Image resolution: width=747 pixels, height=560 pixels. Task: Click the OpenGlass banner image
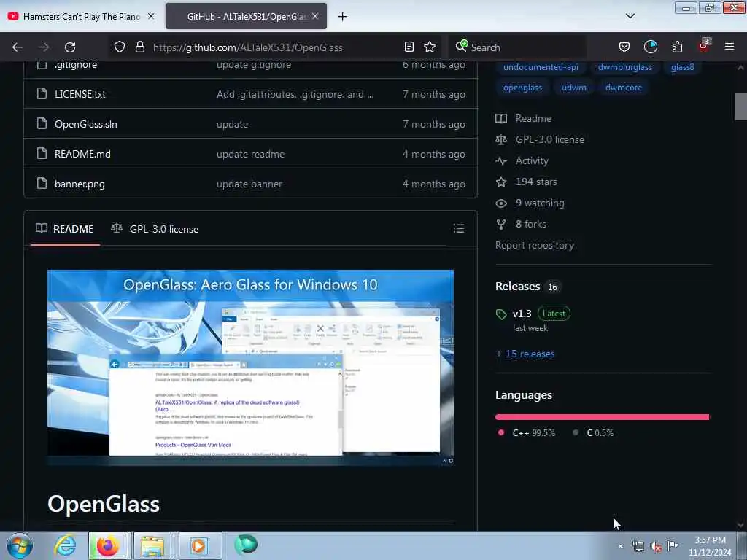251,367
